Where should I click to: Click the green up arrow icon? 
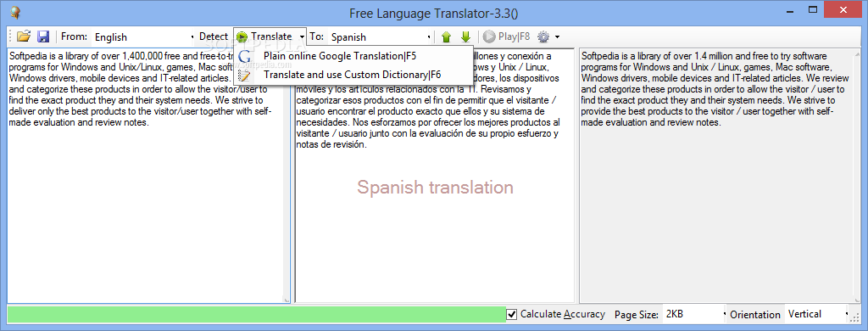(446, 37)
